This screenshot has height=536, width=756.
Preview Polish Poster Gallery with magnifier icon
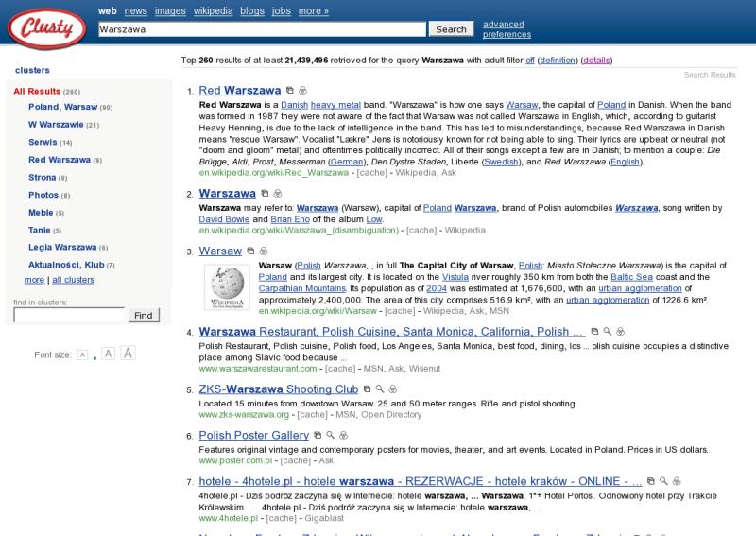pos(330,435)
